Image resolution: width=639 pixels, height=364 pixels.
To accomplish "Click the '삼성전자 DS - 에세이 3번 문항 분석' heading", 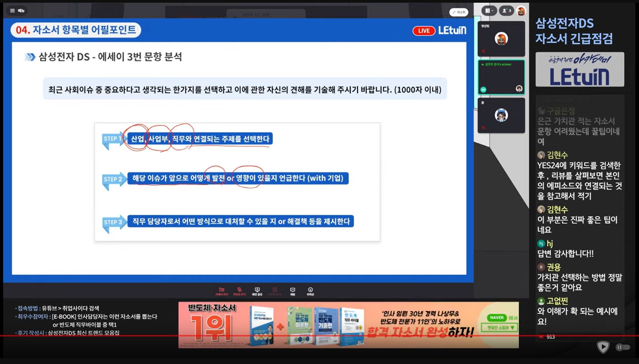I will pos(110,57).
